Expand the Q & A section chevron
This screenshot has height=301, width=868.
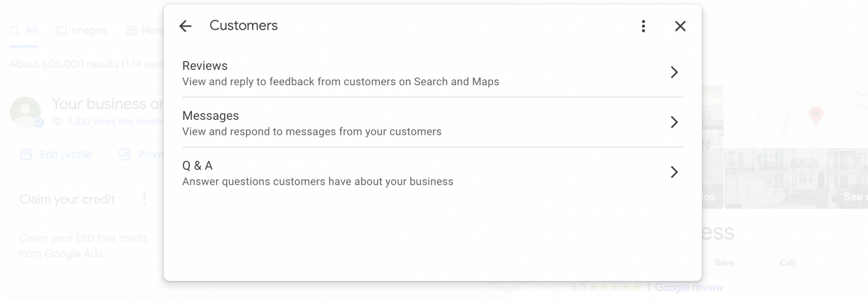tap(675, 172)
